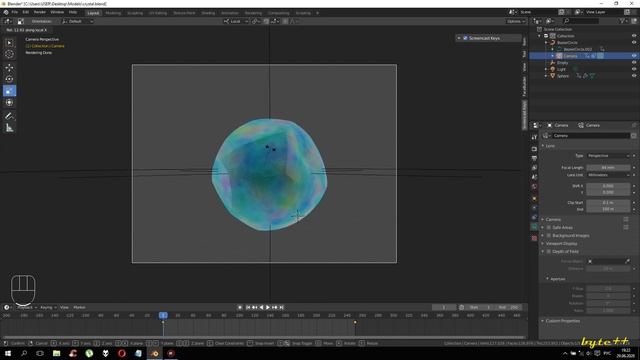Open Windows search from the taskbar
The image size is (640, 360).
[x=24, y=353]
